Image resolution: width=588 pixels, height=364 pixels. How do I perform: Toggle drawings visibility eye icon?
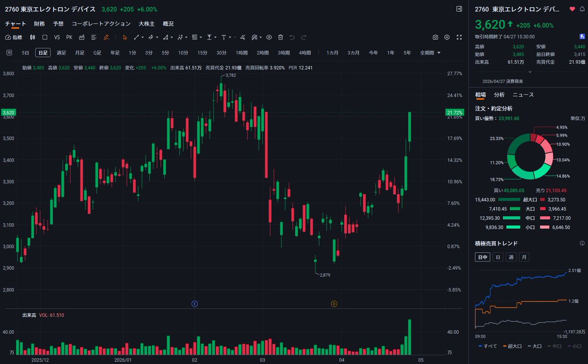pyautogui.click(x=269, y=37)
